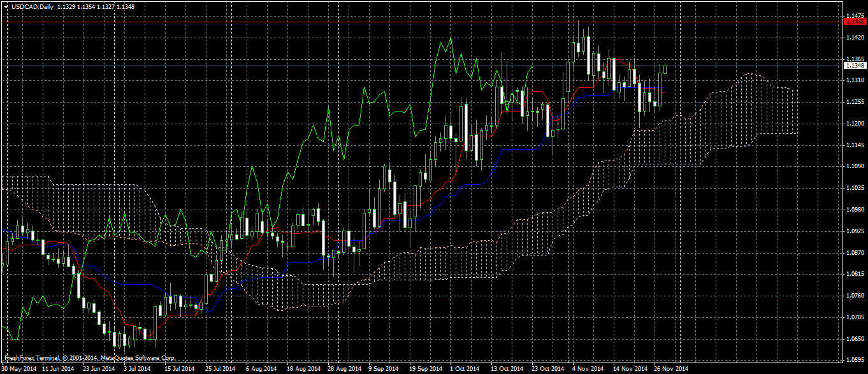Screen dimensions: 868x374
Task: Click the 26 Nov 2014 date label
Action: (x=670, y=369)
